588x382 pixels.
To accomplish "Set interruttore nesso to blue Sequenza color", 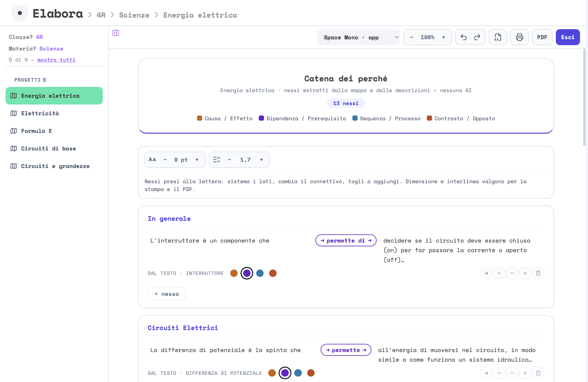I will tap(260, 273).
